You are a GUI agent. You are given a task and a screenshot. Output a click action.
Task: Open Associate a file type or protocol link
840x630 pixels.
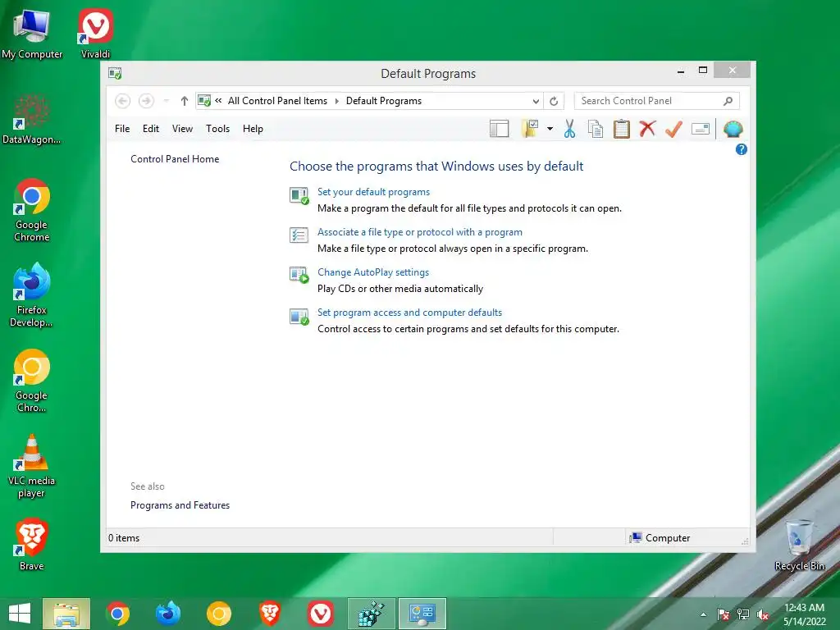(x=419, y=232)
